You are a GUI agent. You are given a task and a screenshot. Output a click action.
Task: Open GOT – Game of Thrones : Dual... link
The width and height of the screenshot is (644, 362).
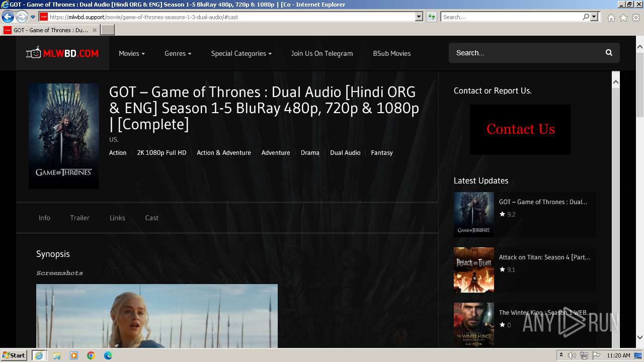[x=543, y=202]
